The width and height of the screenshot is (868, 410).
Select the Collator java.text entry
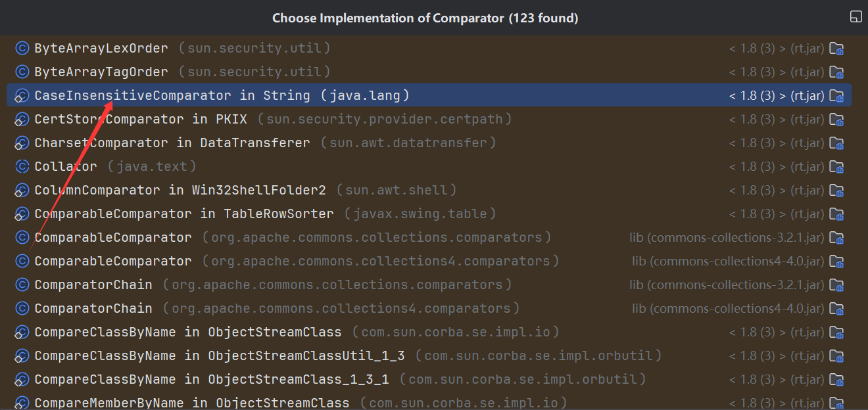pyautogui.click(x=66, y=166)
